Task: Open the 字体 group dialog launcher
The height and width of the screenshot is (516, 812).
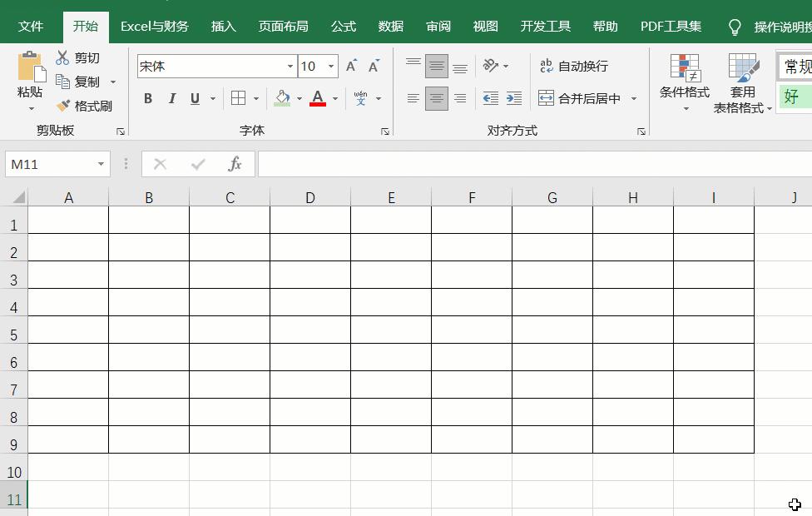Action: [x=384, y=131]
